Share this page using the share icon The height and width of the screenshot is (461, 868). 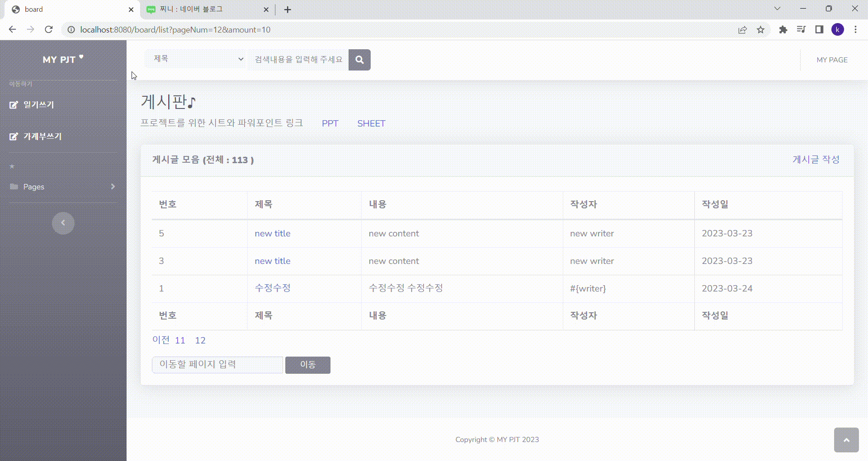742,30
